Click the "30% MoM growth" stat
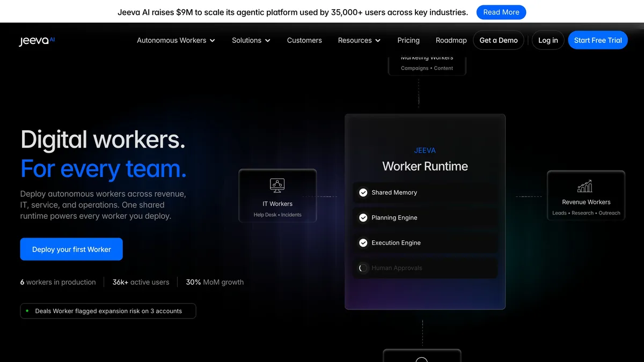Image resolution: width=644 pixels, height=362 pixels. click(x=215, y=282)
